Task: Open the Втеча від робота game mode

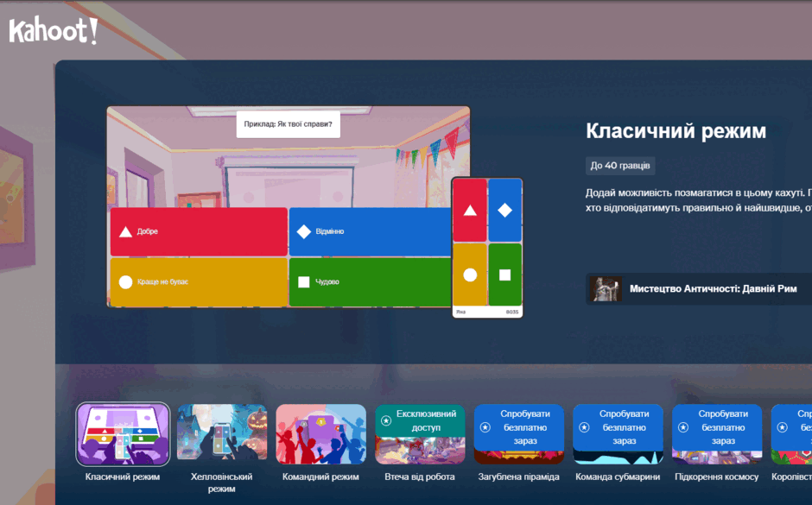Action: click(x=420, y=433)
